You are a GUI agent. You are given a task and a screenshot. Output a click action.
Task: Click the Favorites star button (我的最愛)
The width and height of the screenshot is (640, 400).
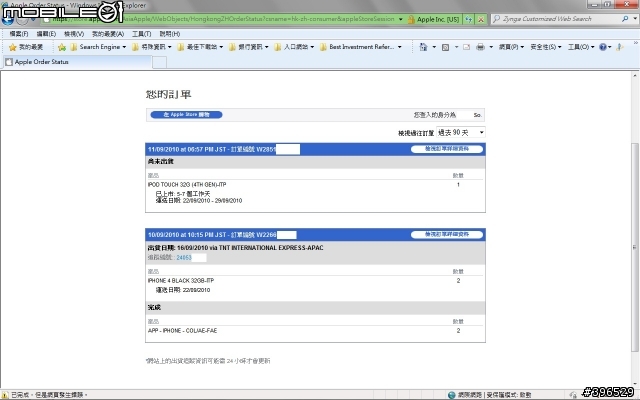pos(26,47)
